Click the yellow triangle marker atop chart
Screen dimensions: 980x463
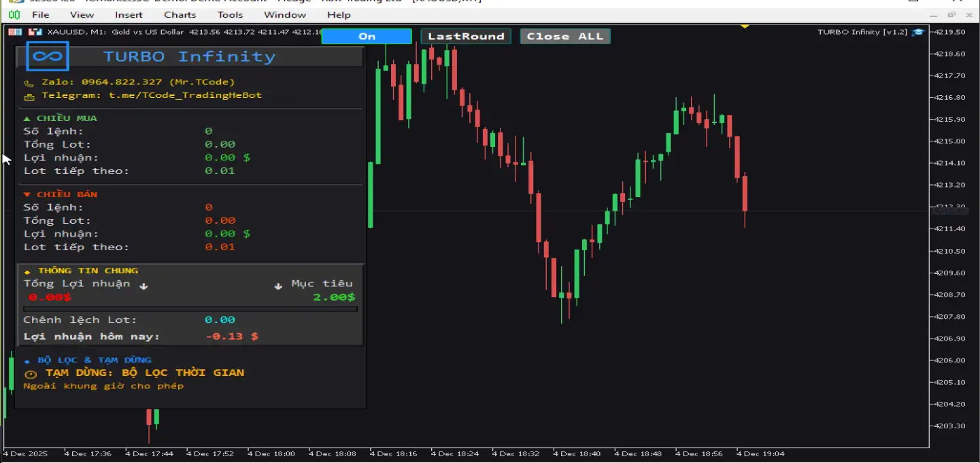(745, 27)
